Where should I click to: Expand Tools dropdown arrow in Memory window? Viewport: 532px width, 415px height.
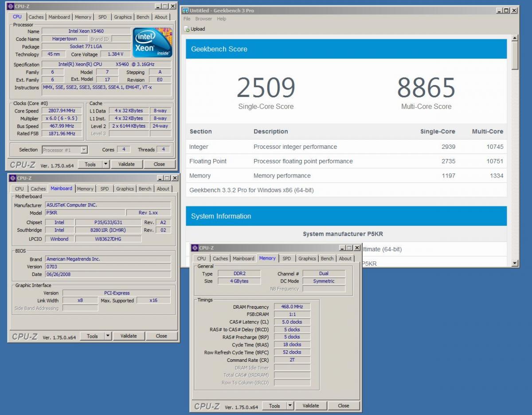[290, 406]
